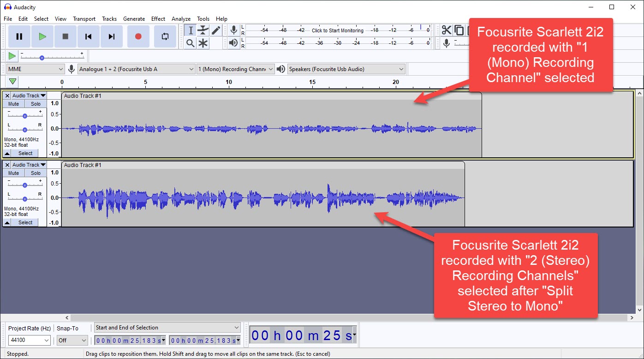Start playback with the green Play button
The height and width of the screenshot is (359, 644).
coord(42,36)
